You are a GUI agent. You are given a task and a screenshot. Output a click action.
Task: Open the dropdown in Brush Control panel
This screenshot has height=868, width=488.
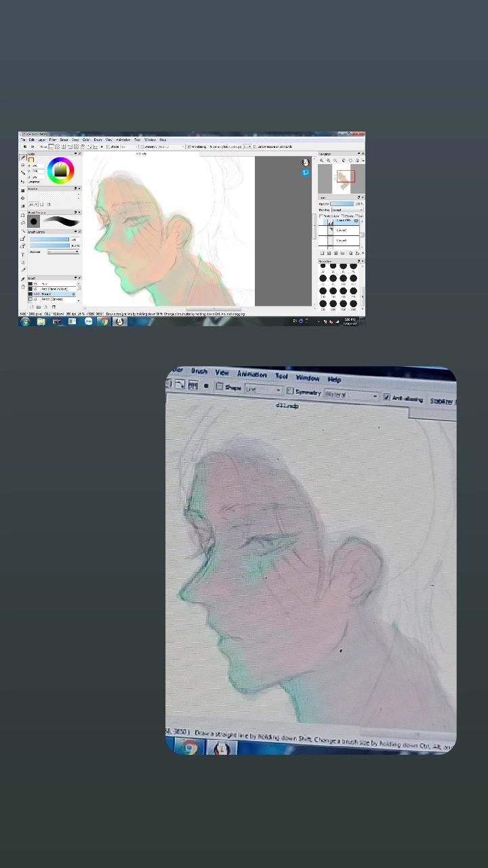(x=63, y=252)
